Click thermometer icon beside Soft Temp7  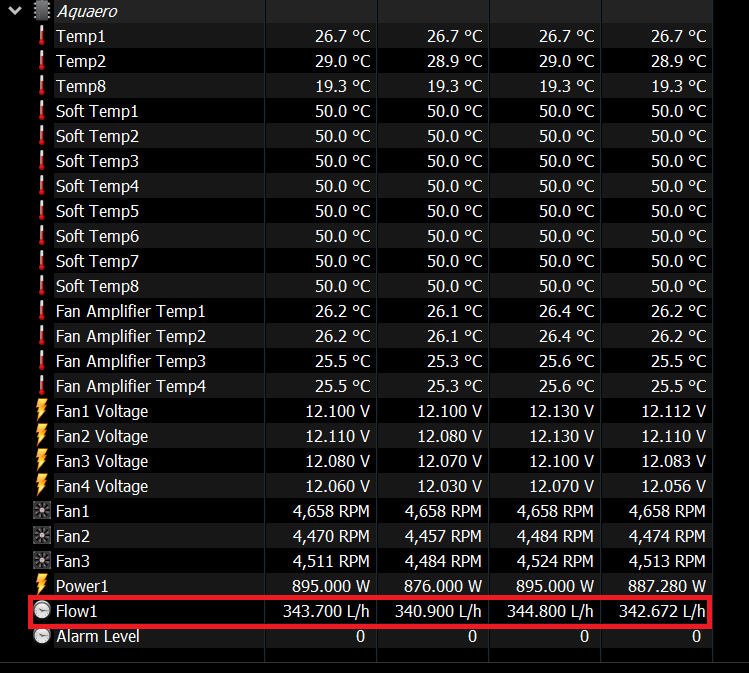[42, 261]
